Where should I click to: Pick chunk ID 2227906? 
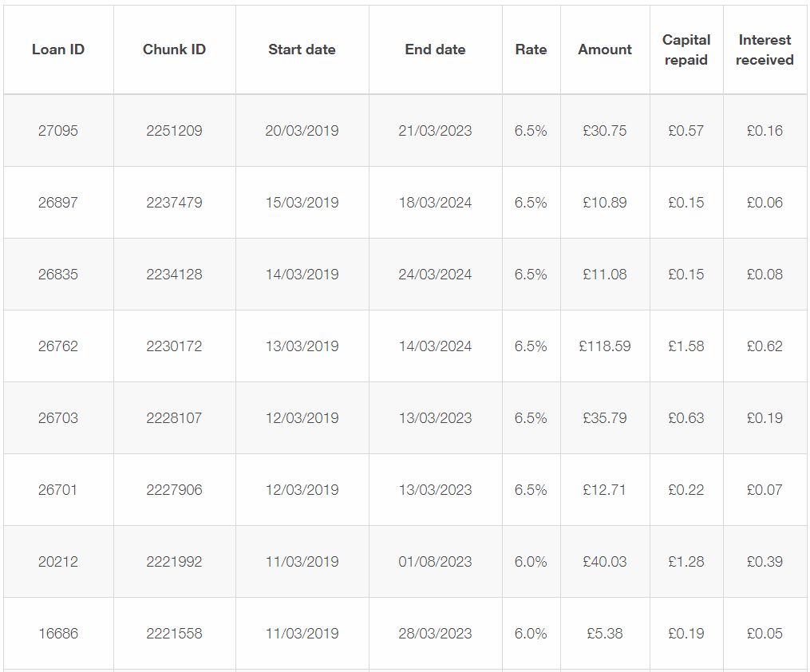(174, 490)
